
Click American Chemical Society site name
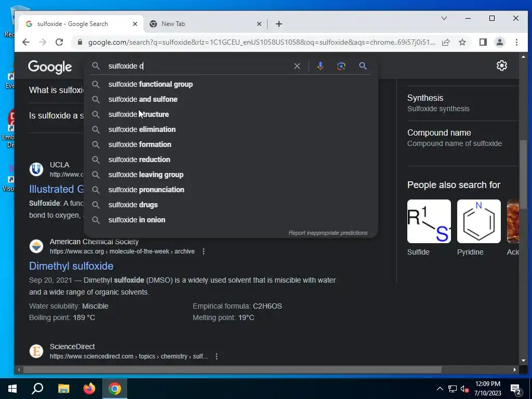[94, 242]
